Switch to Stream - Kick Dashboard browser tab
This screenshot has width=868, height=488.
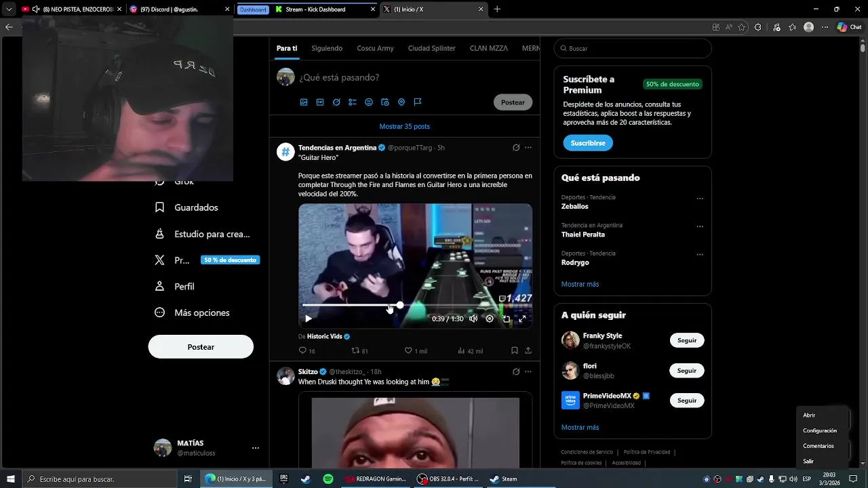point(324,9)
